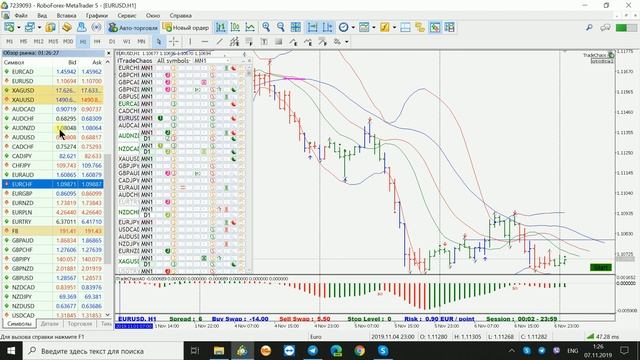The image size is (640, 360).
Task: Select the XAUUSD row in market watch
Action: coord(53,100)
